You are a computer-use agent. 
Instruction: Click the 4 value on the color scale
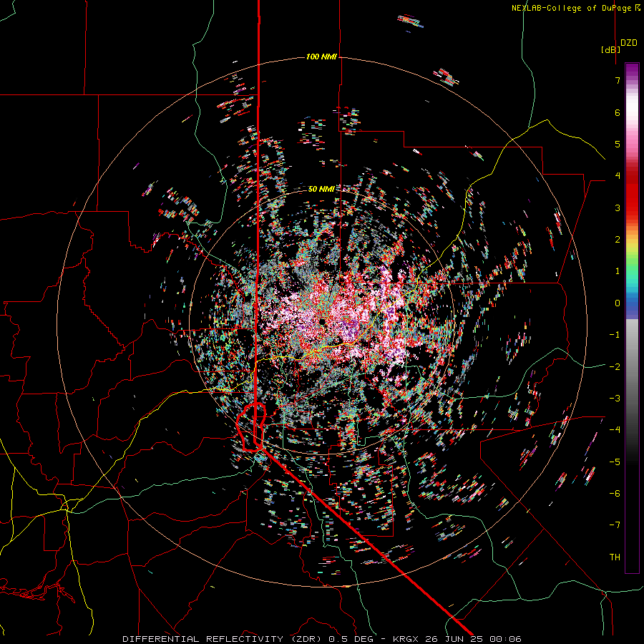coord(618,176)
